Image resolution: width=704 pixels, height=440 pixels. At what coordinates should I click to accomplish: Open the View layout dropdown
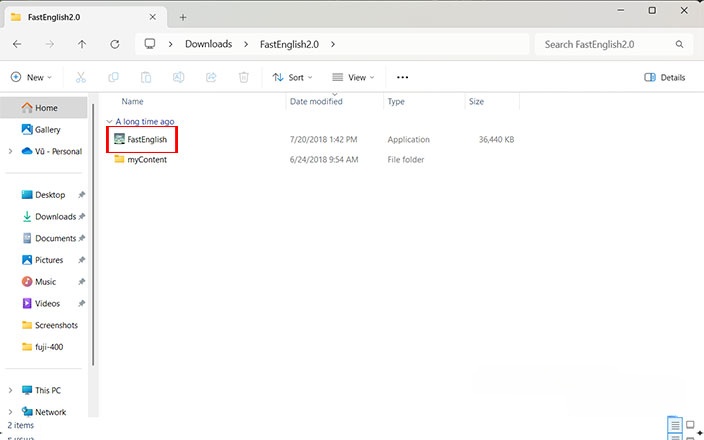pyautogui.click(x=353, y=77)
